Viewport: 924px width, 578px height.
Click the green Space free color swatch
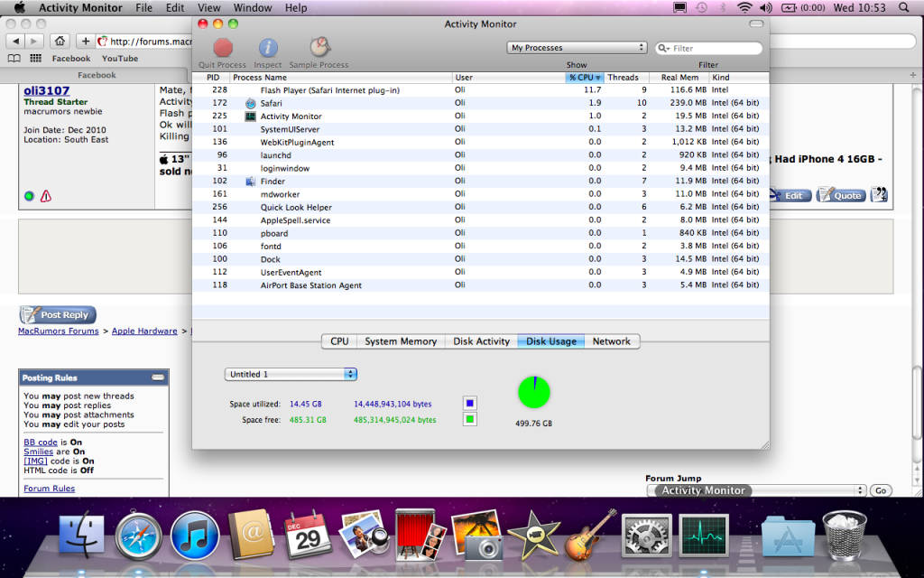469,419
